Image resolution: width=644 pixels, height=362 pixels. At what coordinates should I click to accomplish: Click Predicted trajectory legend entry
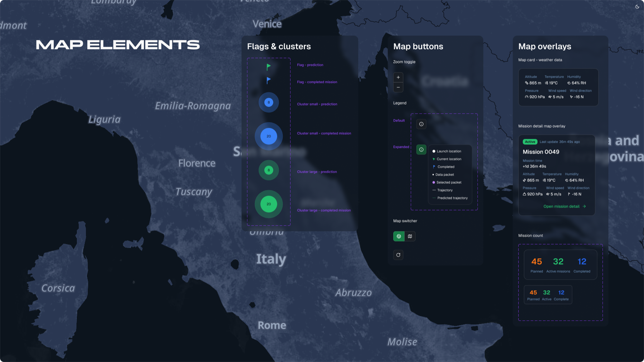pos(450,198)
